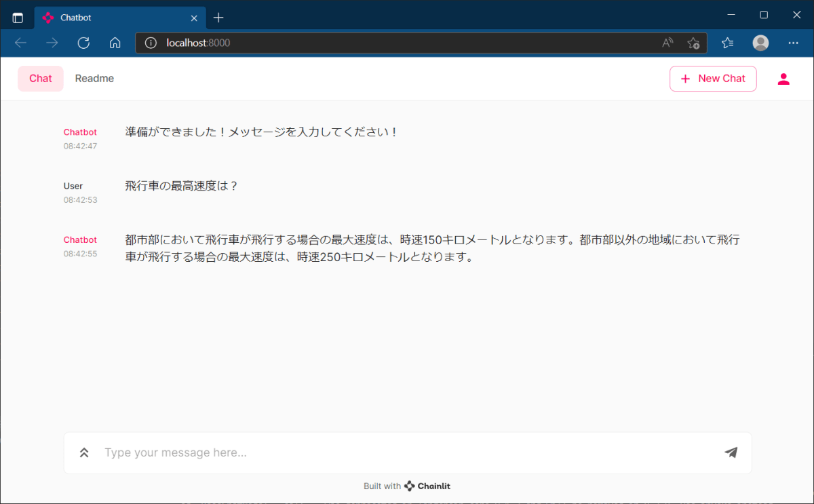Click the Chatbot label at 08:42:47
Screen dimensions: 814x504
coord(80,132)
